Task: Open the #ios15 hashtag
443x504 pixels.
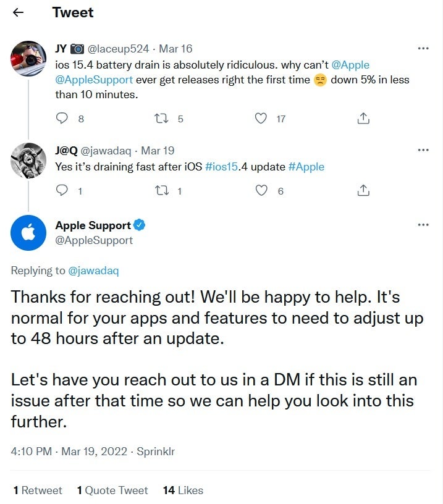Action: pyautogui.click(x=221, y=167)
